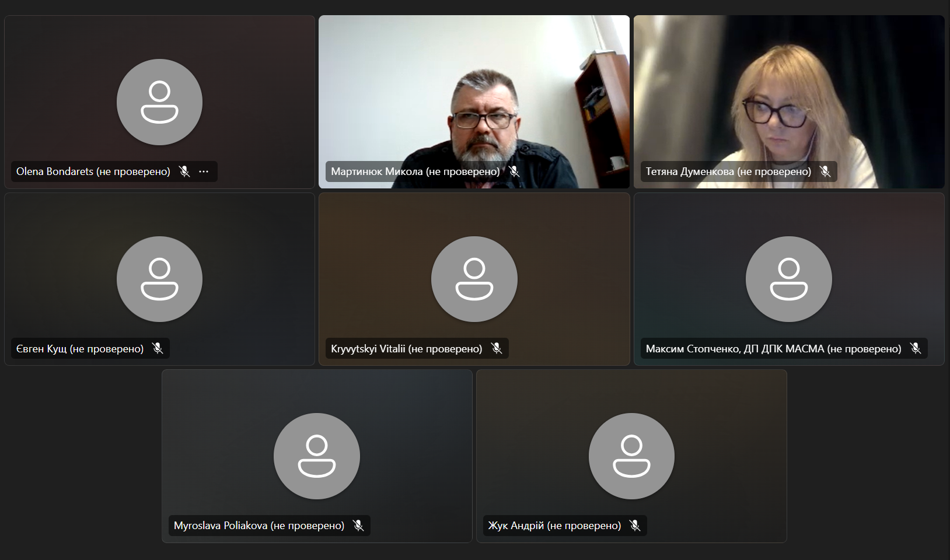The width and height of the screenshot is (950, 560).
Task: Click the mic-off icon beside Євген Кущ
Action: click(x=158, y=349)
